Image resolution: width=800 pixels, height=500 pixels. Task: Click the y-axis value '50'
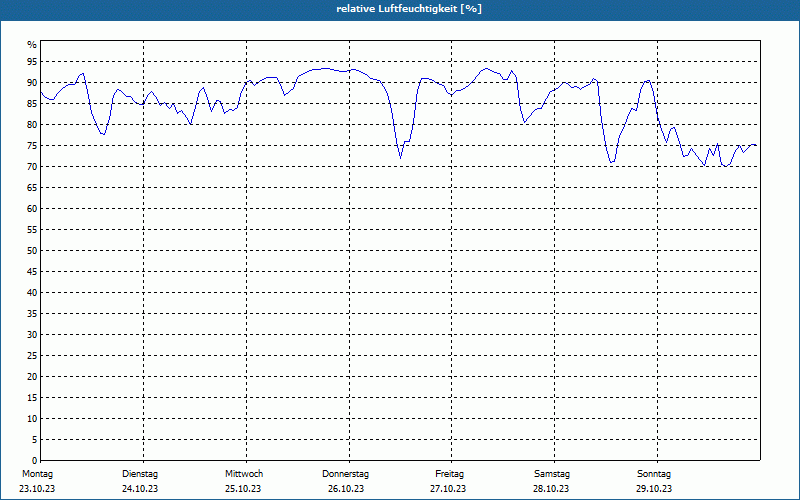pyautogui.click(x=32, y=251)
